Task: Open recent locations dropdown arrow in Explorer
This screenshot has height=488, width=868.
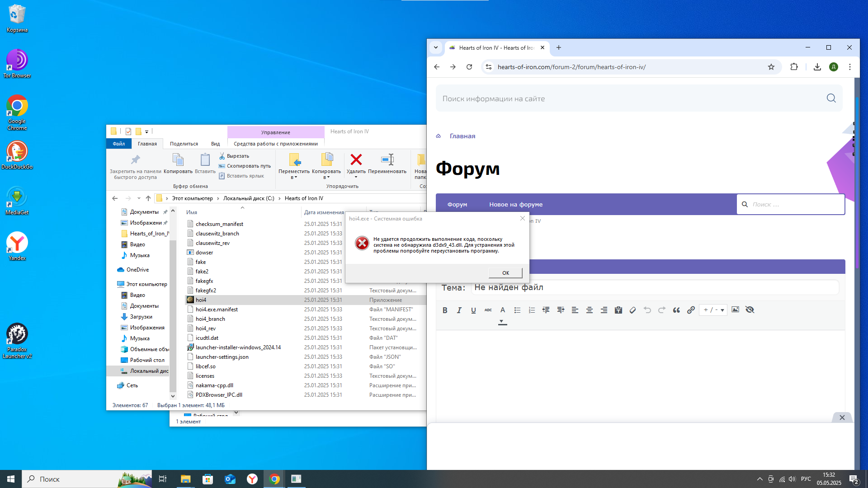Action: [x=139, y=198]
